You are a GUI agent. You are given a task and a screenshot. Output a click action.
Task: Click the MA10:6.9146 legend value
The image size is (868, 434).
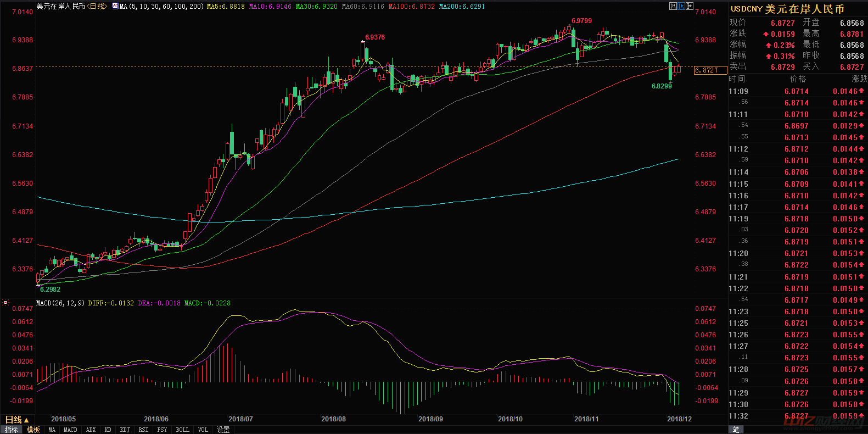click(x=270, y=7)
